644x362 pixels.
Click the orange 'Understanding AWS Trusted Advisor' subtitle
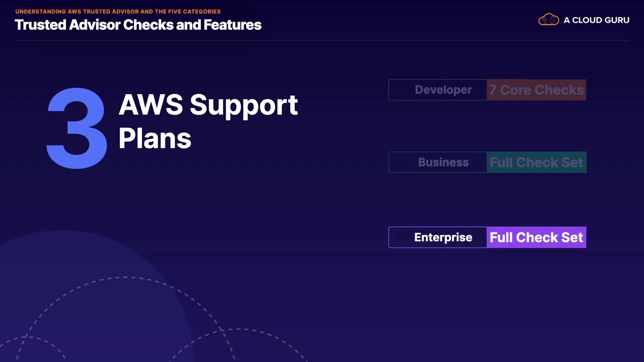point(118,12)
